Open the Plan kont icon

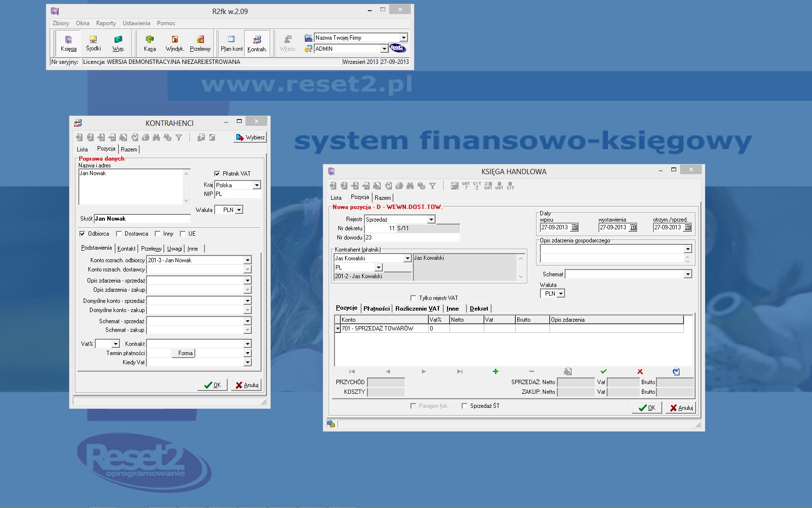[232, 43]
